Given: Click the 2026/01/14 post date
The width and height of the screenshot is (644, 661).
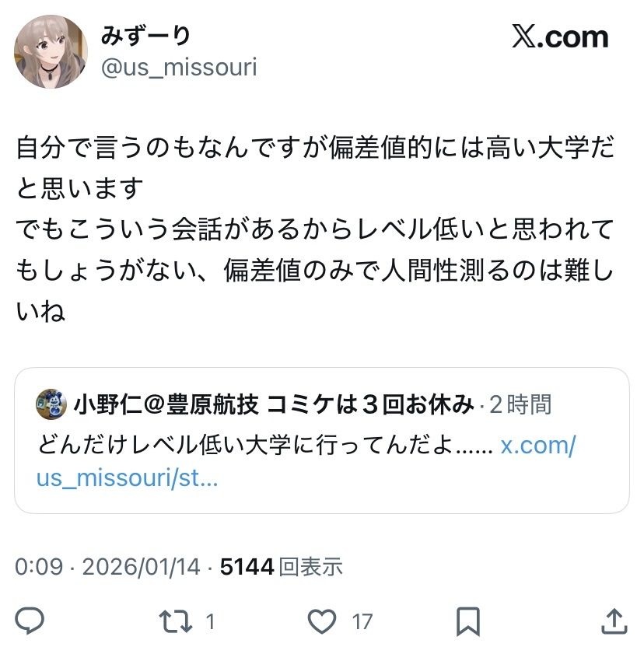Looking at the screenshot, I should click(142, 566).
